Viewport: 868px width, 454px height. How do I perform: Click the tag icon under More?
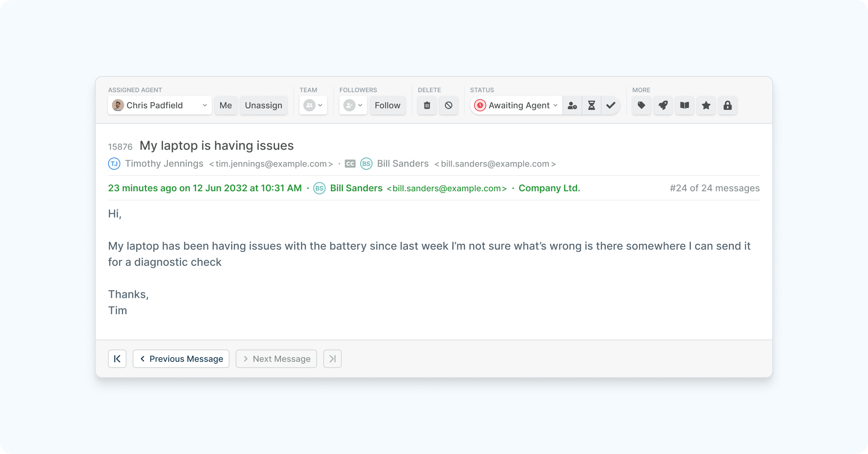pos(641,105)
